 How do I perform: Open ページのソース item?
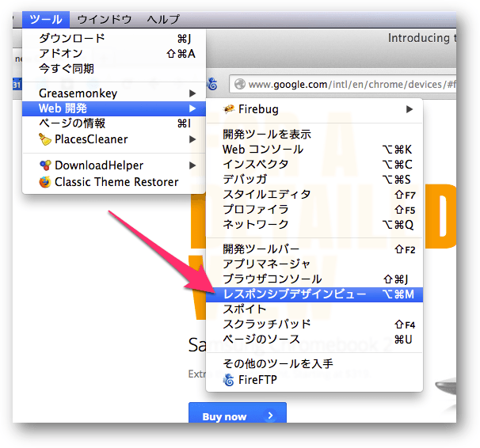(x=314, y=340)
